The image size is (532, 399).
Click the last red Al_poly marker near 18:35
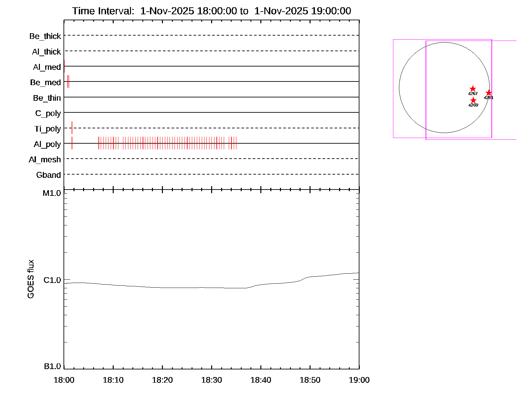coord(236,143)
